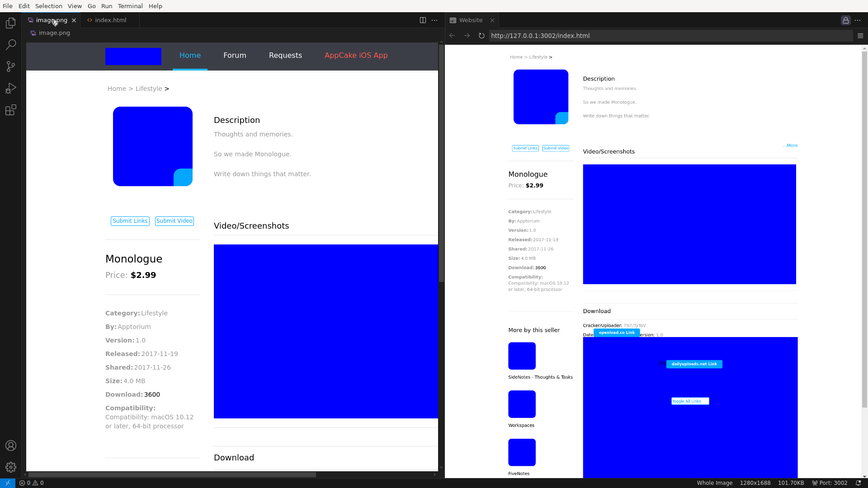This screenshot has height=488, width=868.
Task: Click Toggle All Links button
Action: [690, 401]
